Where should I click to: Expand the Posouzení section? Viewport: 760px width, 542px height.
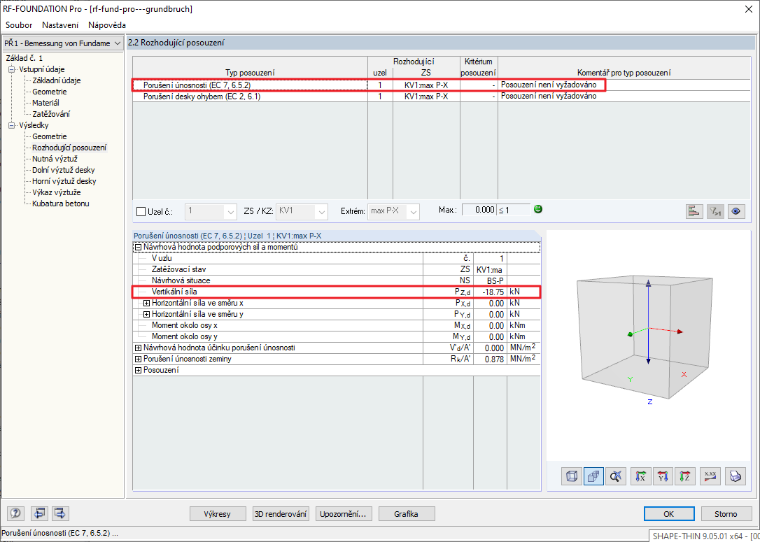tap(138, 370)
